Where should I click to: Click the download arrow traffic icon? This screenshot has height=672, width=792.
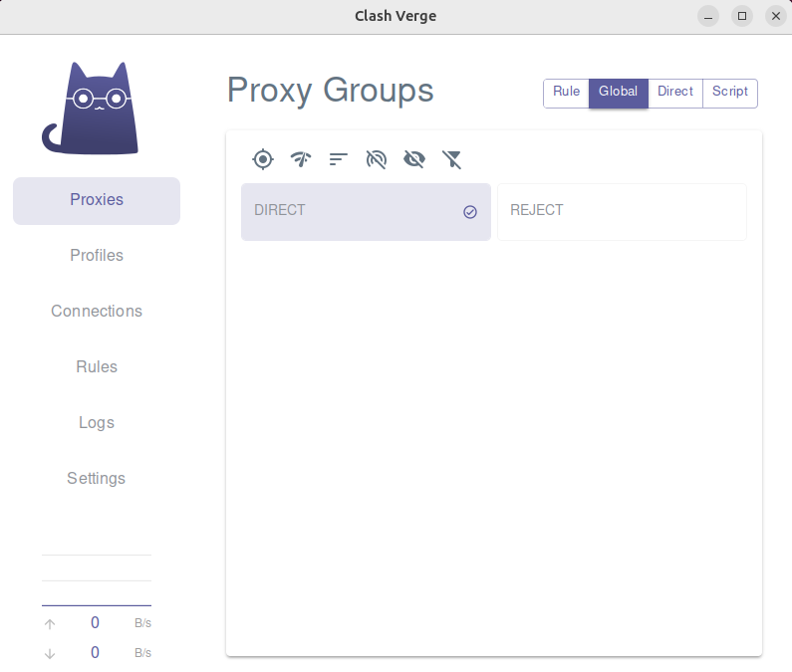pos(51,654)
